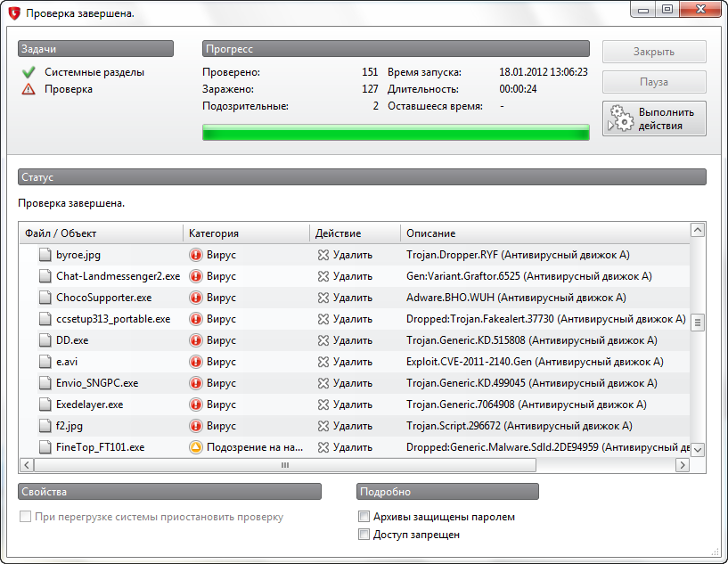This screenshot has height=564, width=728.
Task: Click the red virus icon in e.avi row
Action: 196,361
